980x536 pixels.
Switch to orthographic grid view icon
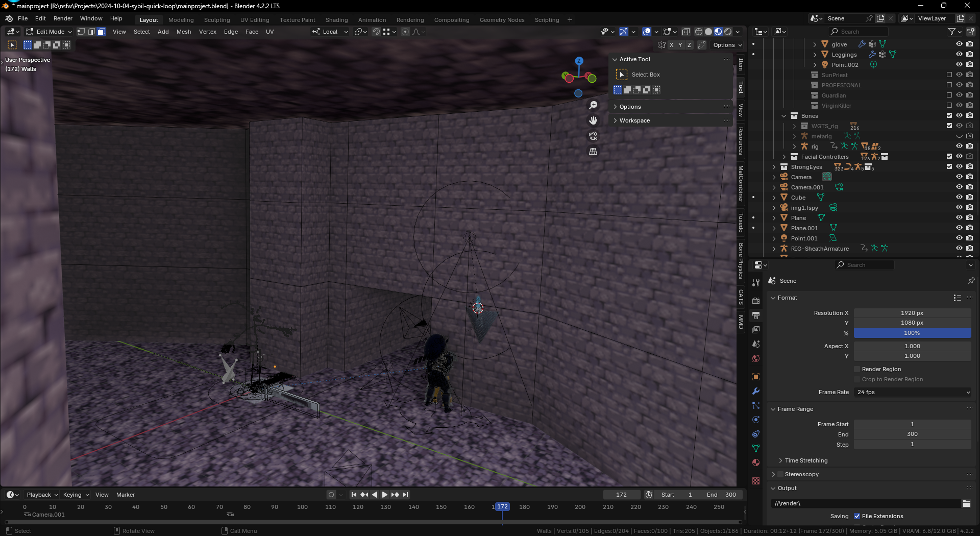pyautogui.click(x=593, y=151)
